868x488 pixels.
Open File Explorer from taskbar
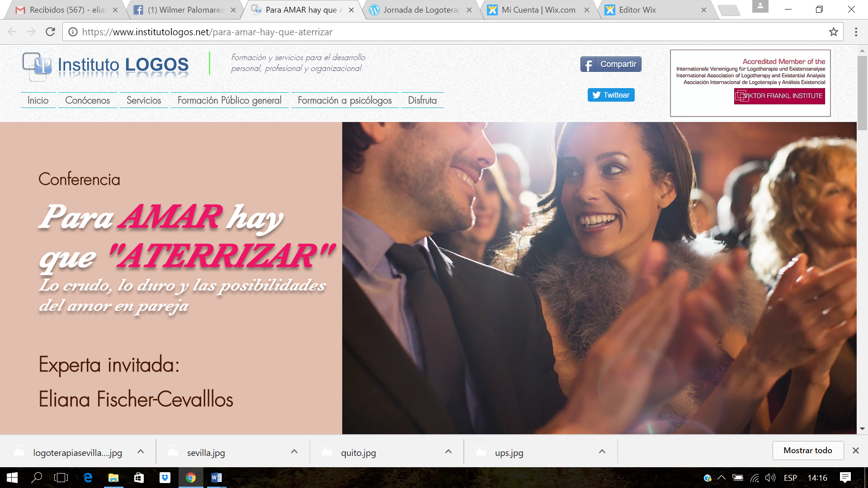[113, 478]
